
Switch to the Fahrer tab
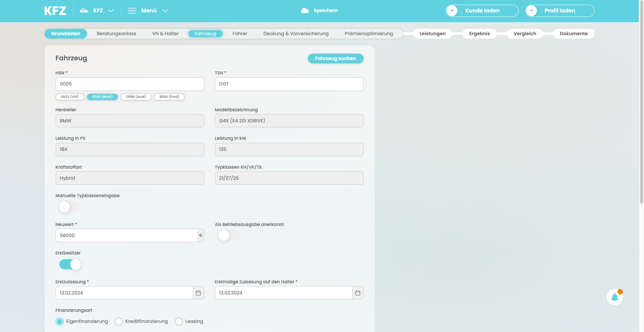(x=240, y=34)
